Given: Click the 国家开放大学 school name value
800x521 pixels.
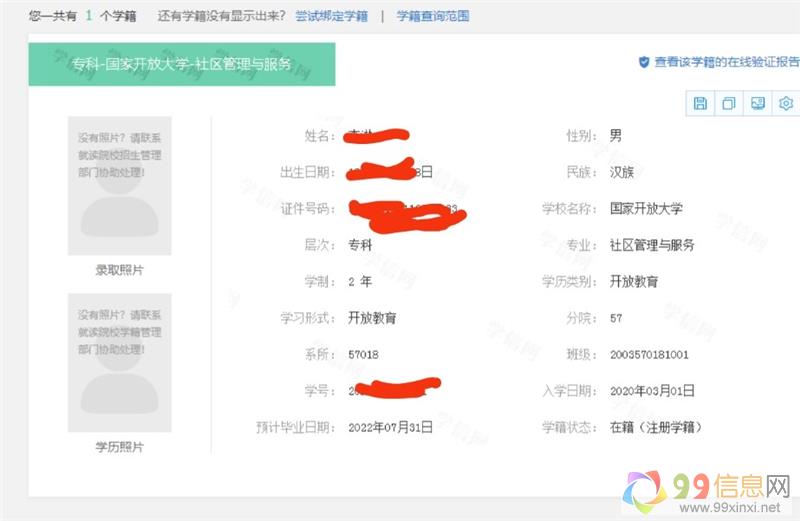Looking at the screenshot, I should 646,209.
